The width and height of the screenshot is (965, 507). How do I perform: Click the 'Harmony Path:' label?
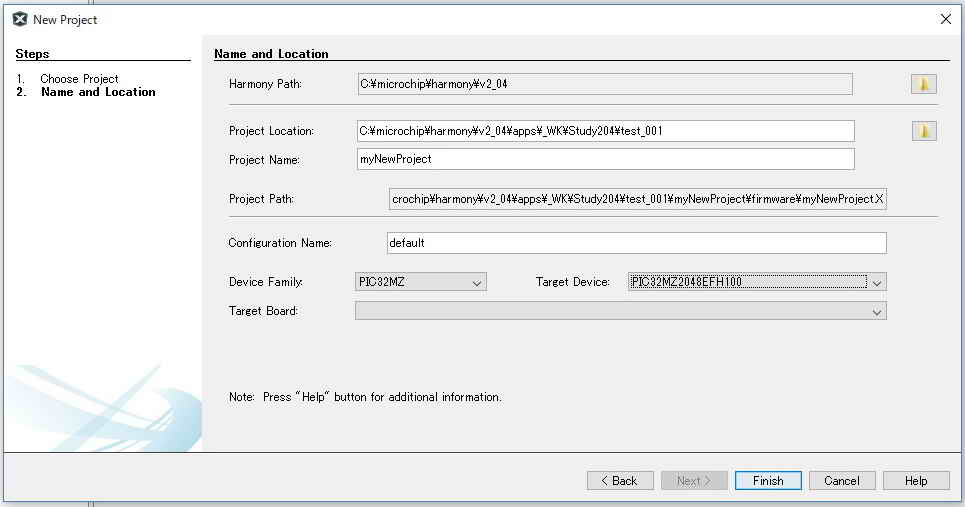265,84
